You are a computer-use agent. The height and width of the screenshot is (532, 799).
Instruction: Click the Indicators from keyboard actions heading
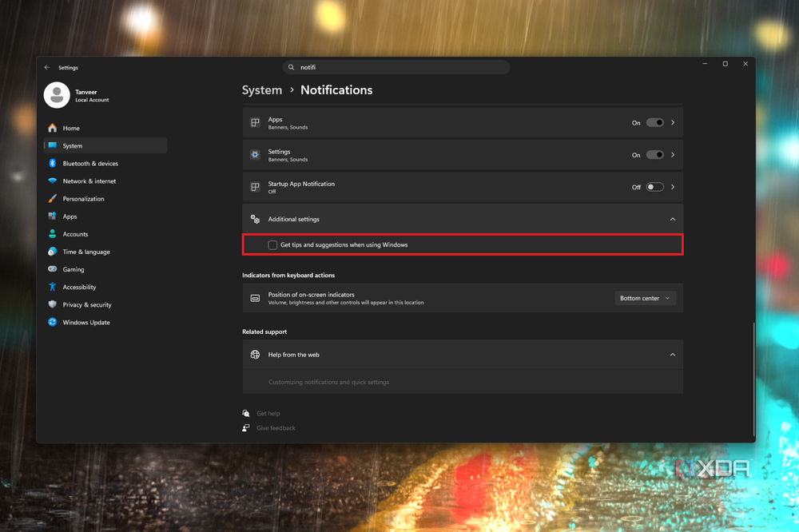[x=288, y=275]
